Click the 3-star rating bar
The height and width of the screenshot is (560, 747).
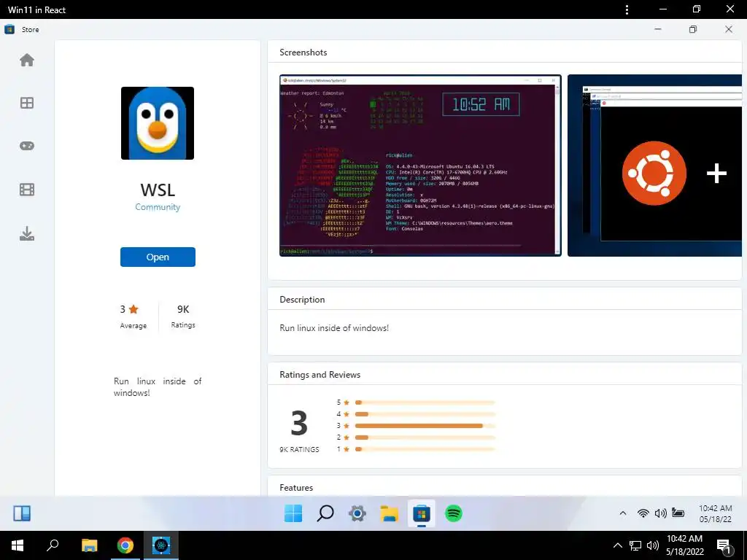tap(425, 426)
